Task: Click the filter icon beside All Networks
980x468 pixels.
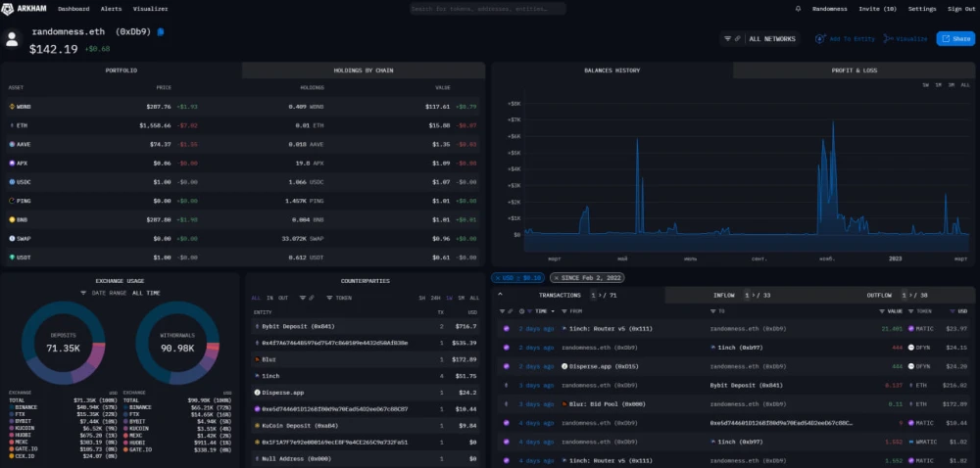Action: click(727, 39)
